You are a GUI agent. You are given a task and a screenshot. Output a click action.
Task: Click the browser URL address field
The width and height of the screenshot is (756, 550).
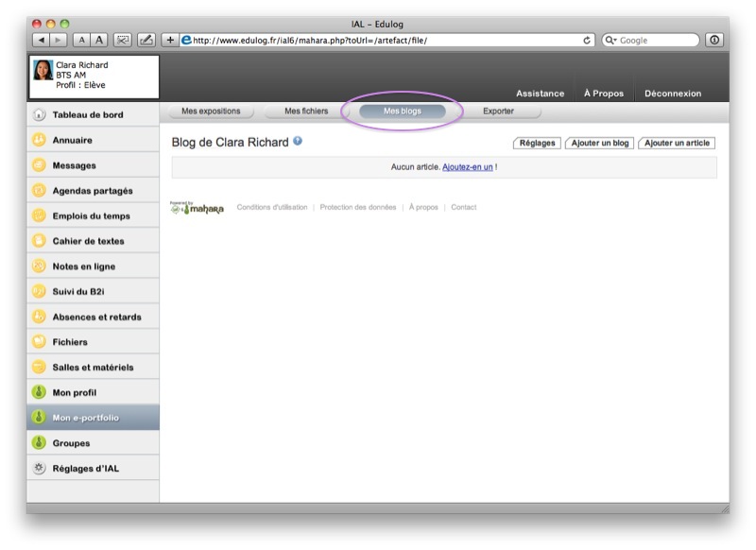coord(378,40)
